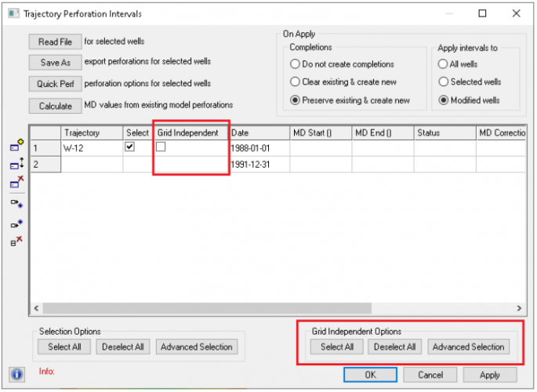This screenshot has height=392, width=537.
Task: Click the delete row icon with red X
Action: (15, 183)
